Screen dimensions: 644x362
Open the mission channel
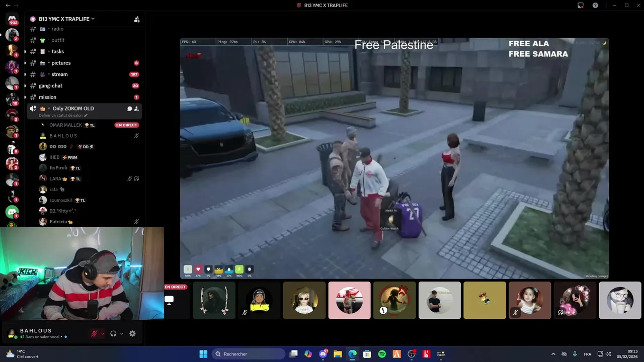click(x=84, y=97)
